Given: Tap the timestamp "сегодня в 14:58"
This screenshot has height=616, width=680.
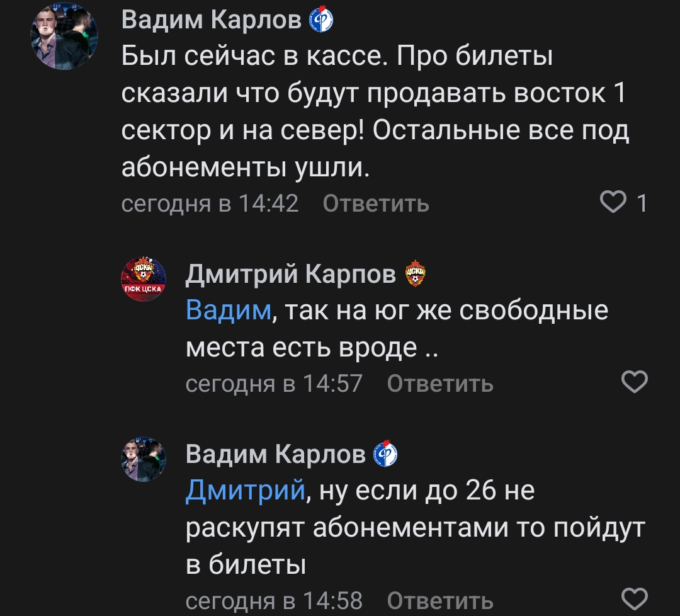Looking at the screenshot, I should (274, 600).
